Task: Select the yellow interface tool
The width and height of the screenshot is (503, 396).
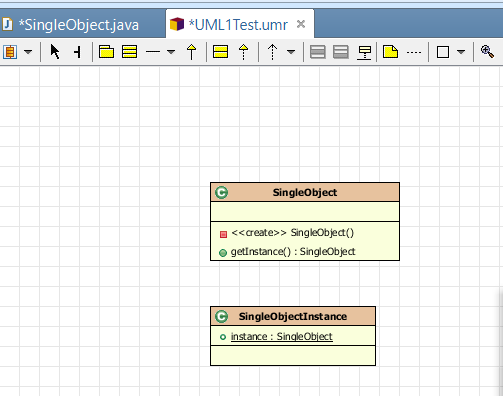Action: [220, 52]
